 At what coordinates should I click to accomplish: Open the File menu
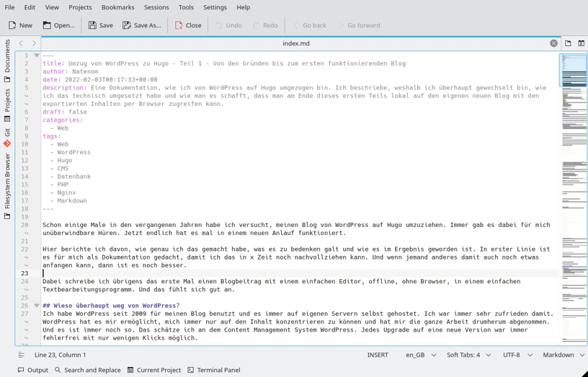coord(10,7)
